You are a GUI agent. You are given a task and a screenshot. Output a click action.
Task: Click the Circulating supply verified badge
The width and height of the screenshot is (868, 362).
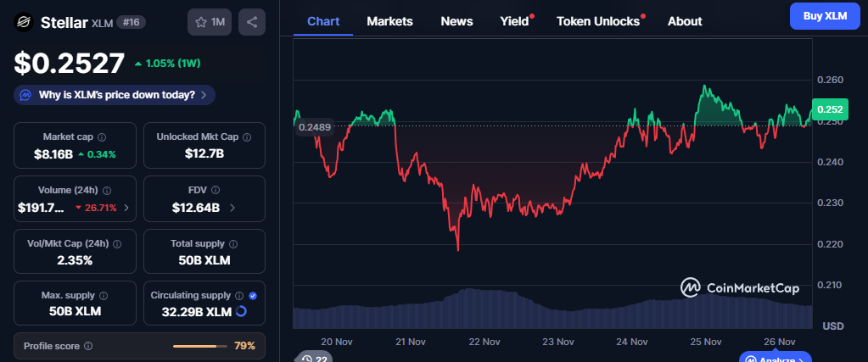pos(252,295)
